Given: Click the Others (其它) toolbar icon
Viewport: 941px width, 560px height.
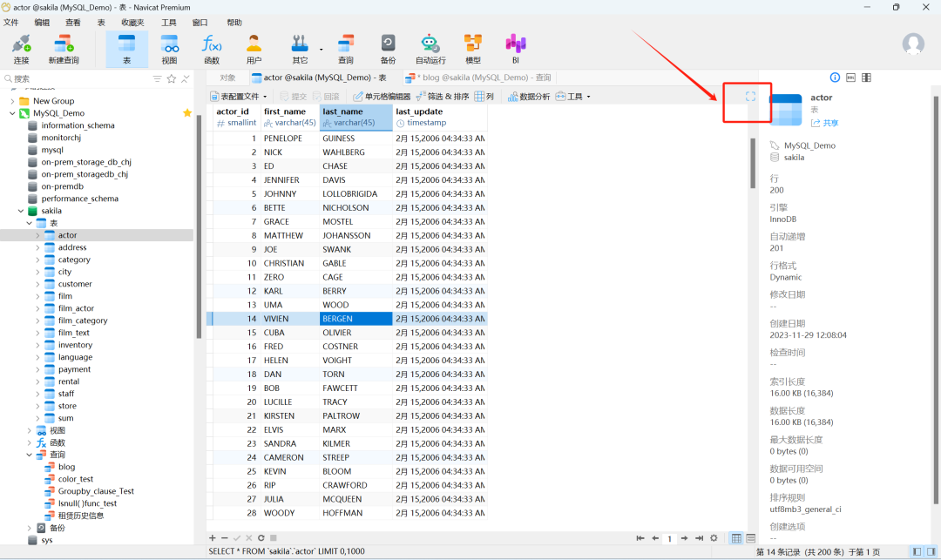Looking at the screenshot, I should (x=300, y=49).
